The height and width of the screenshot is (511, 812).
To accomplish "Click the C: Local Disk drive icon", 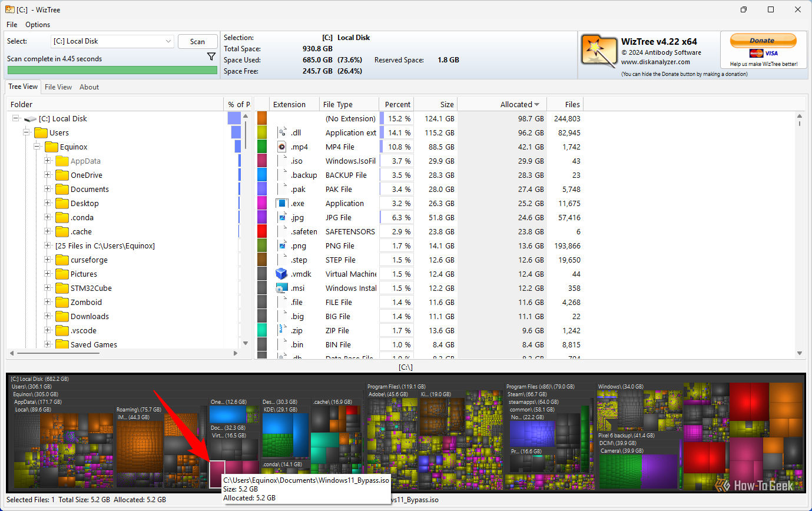I will coord(31,119).
